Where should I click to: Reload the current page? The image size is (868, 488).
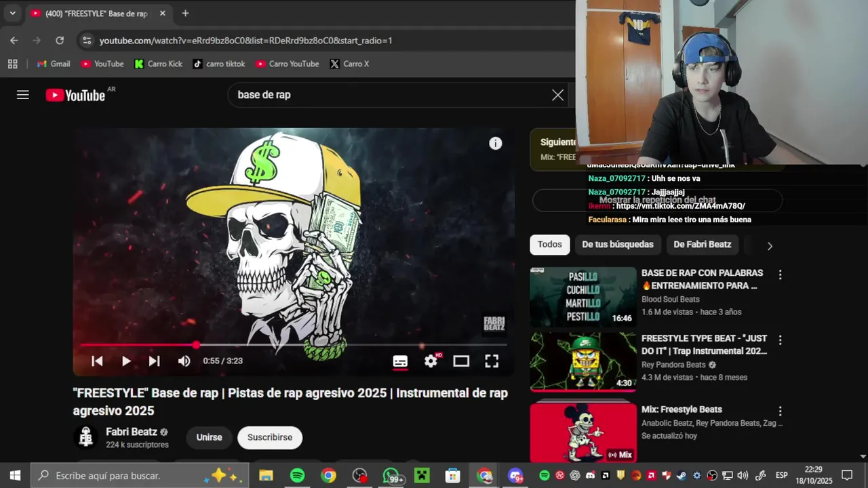point(60,41)
